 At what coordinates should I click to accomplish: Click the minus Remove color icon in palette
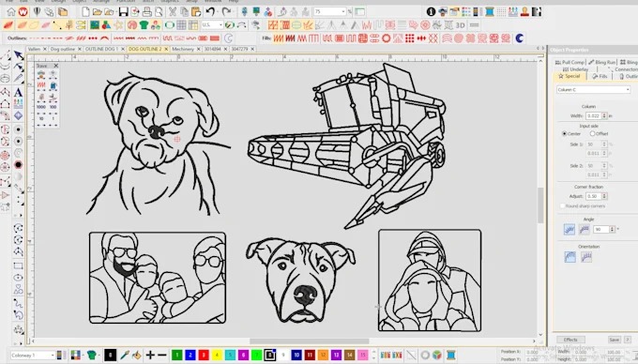tap(162, 355)
